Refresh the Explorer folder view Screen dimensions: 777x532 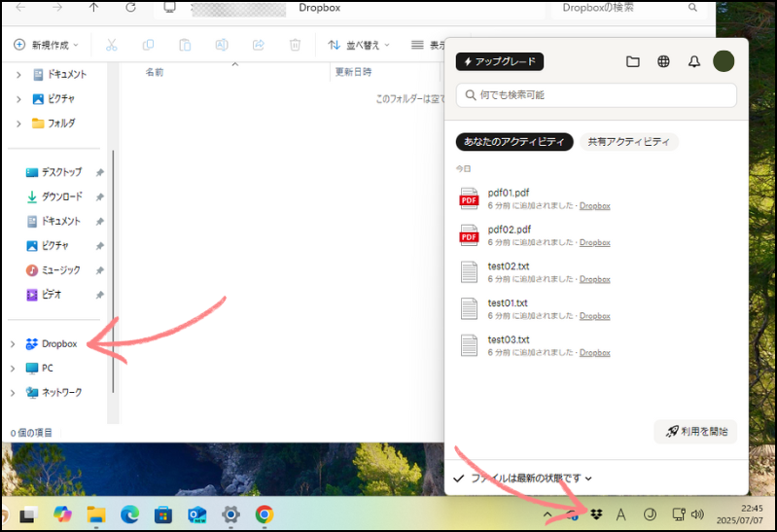click(130, 8)
